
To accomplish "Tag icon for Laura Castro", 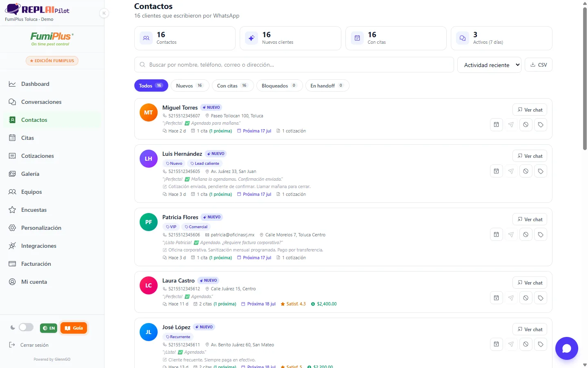I will pos(541,298).
